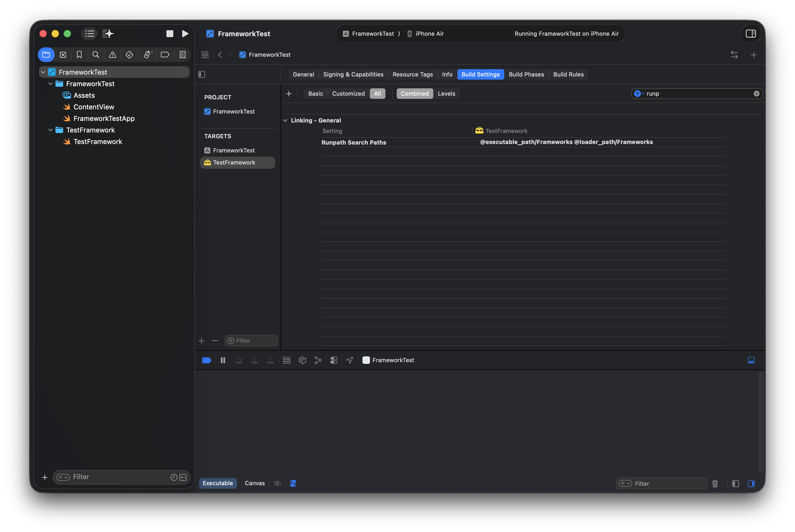The height and width of the screenshot is (532, 795).
Task: Open Debug Memory Graph icon
Action: pos(318,360)
